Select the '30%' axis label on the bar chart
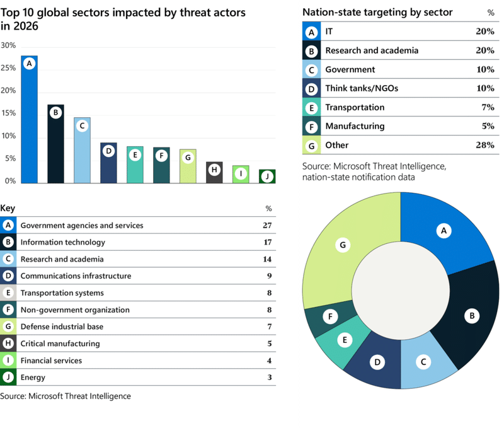 pos(8,45)
